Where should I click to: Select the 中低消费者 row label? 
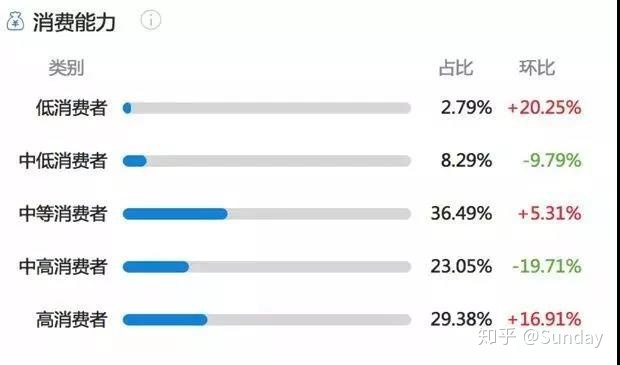click(x=63, y=161)
